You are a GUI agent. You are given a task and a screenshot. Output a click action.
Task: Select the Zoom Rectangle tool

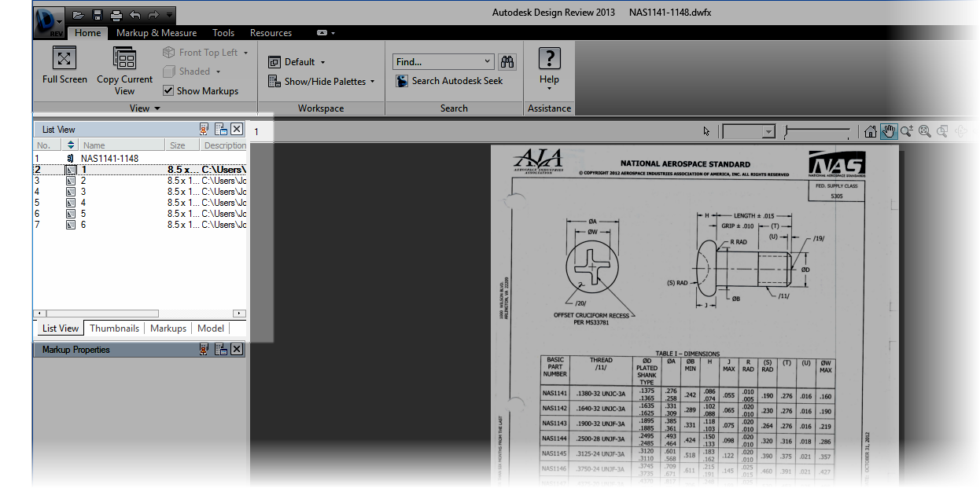[942, 131]
